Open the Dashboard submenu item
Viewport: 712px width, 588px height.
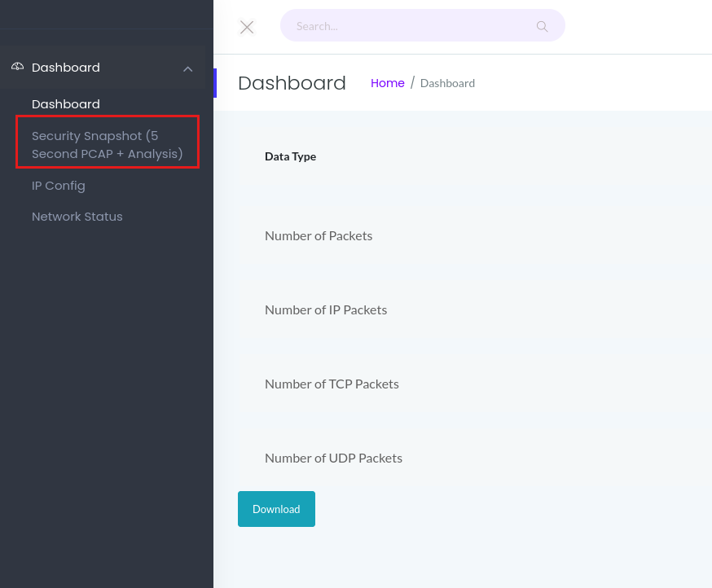tap(66, 104)
